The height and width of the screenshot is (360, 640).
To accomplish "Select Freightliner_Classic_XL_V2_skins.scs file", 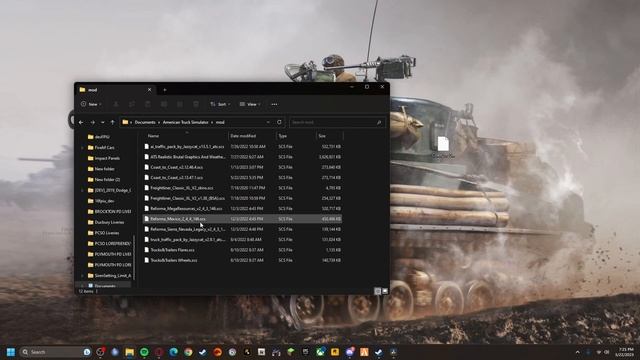I will [x=242, y=188].
